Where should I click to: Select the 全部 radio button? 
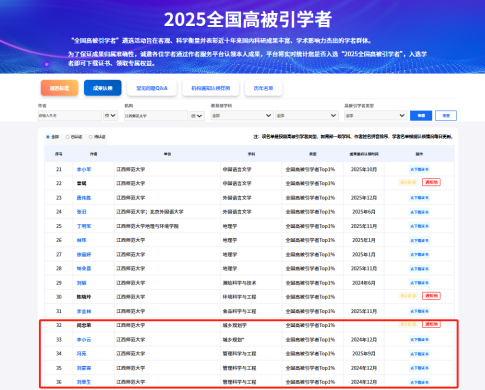click(x=48, y=137)
